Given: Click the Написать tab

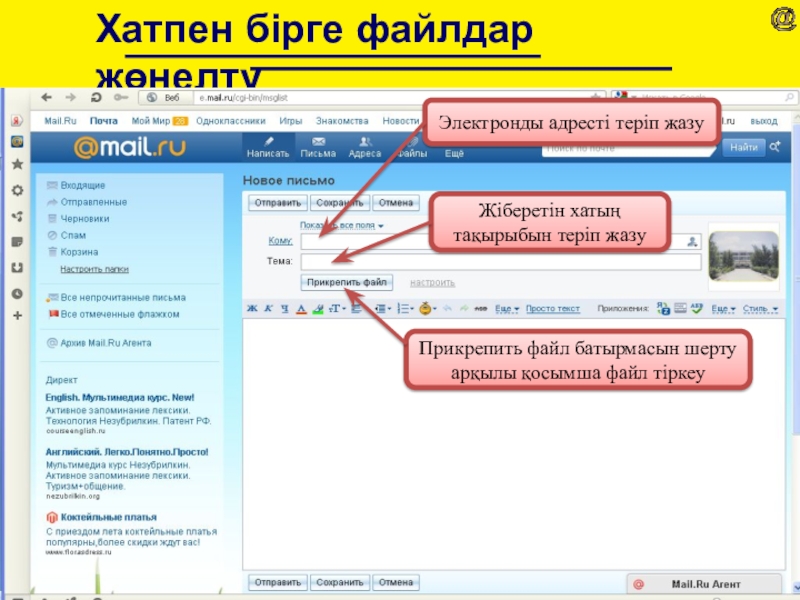Looking at the screenshot, I should pyautogui.click(x=268, y=147).
